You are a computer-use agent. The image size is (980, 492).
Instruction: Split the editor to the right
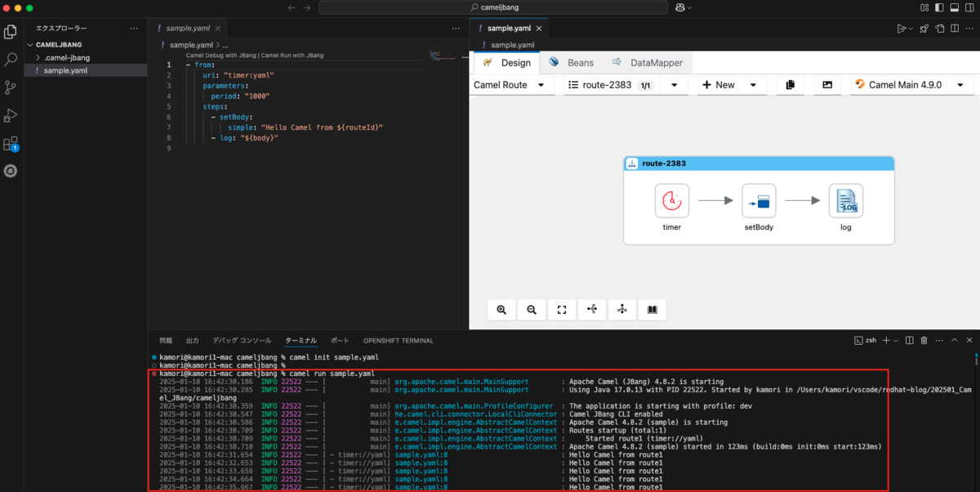(x=955, y=29)
